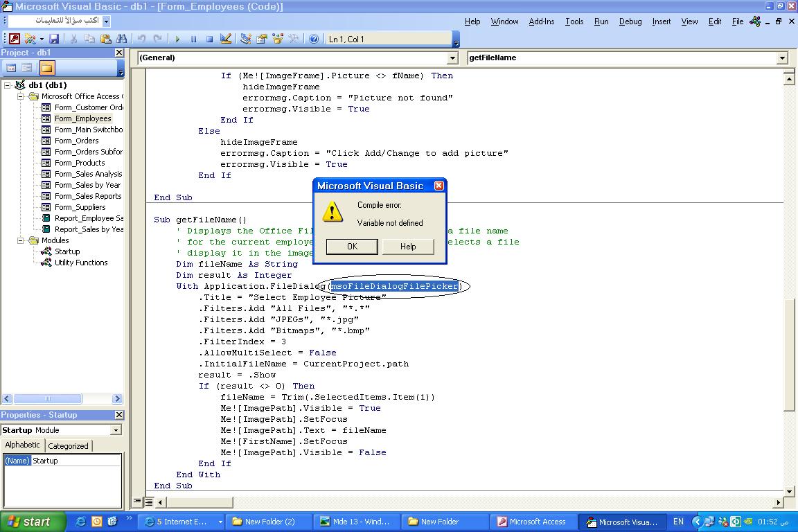This screenshot has width=798, height=532.
Task: Click the Project panel horizontal scrollbar
Action: pos(62,398)
